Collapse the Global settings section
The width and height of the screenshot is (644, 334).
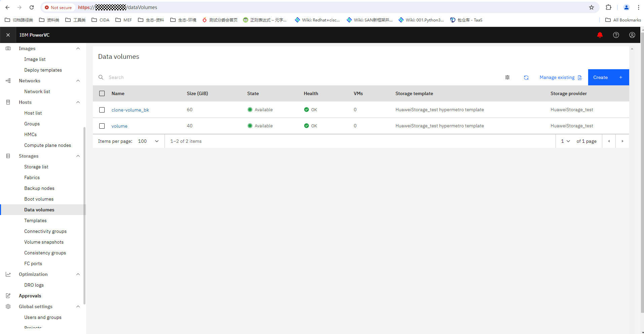point(78,306)
